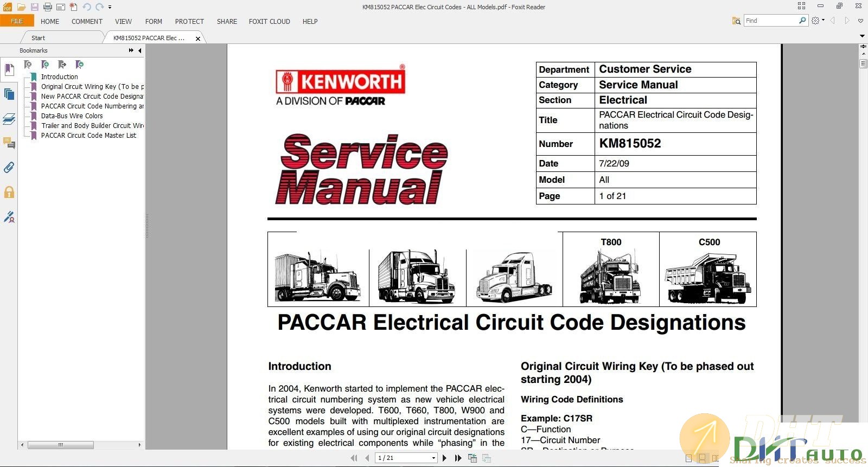The width and height of the screenshot is (868, 467).
Task: Print the document with the printer icon
Action: (48, 7)
